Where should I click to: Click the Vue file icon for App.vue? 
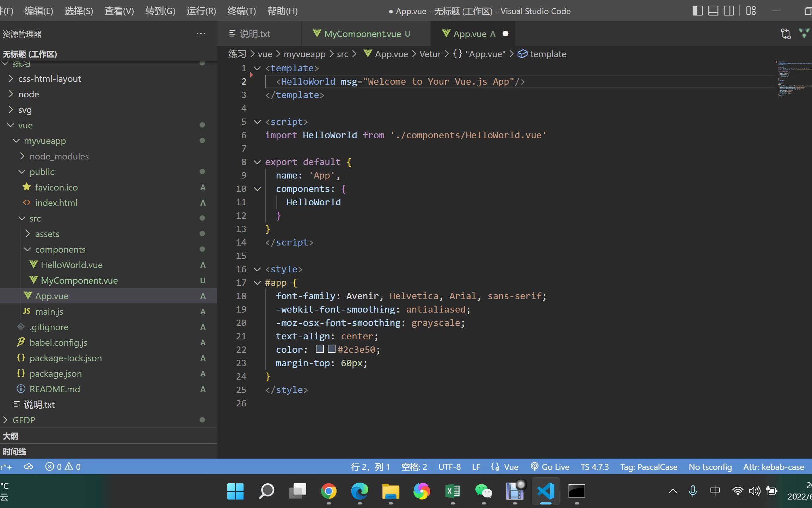[x=27, y=296]
